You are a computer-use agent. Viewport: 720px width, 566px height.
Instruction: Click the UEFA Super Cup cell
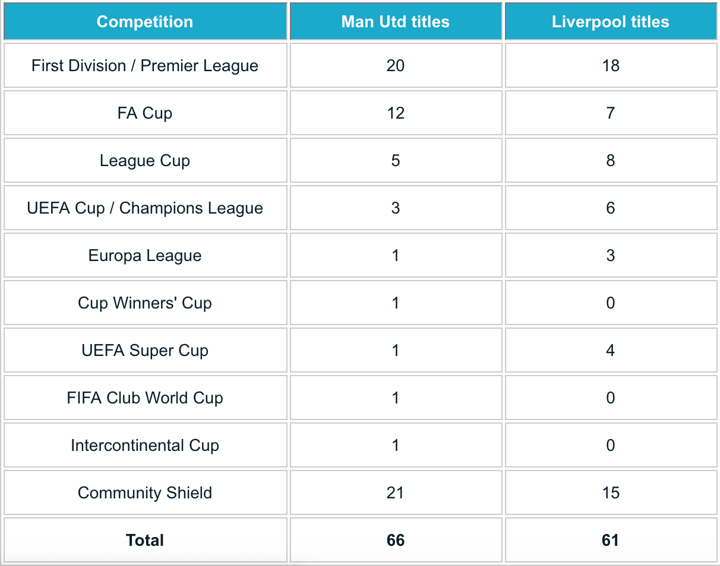pyautogui.click(x=145, y=351)
